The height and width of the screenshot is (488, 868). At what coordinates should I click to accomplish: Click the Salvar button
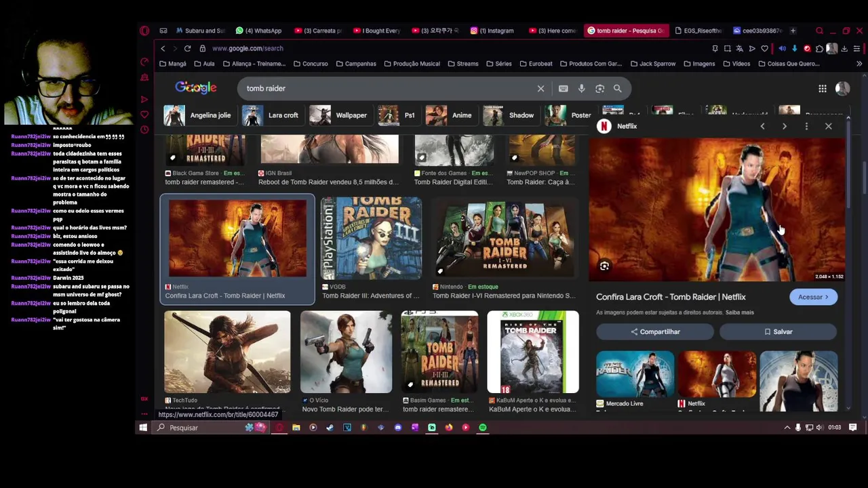tap(778, 331)
